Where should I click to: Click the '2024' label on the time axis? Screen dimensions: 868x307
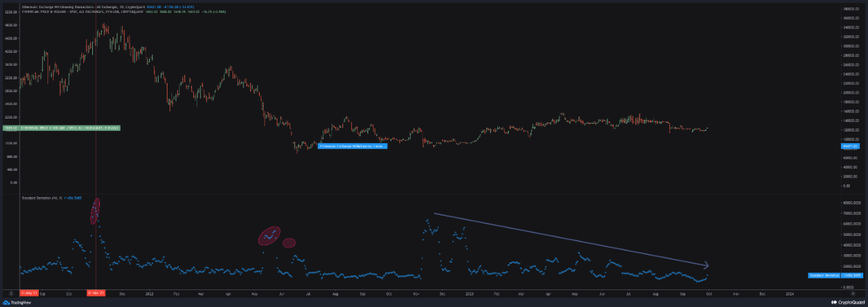pyautogui.click(x=789, y=295)
